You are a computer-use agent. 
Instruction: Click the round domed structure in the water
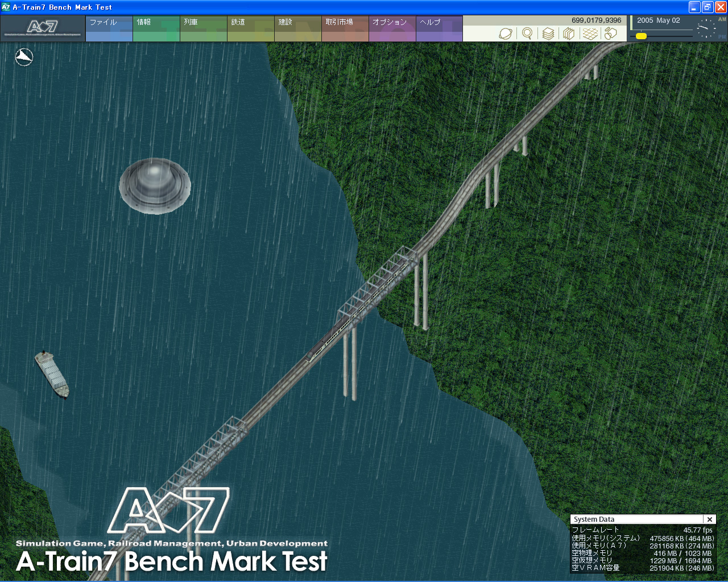(155, 186)
